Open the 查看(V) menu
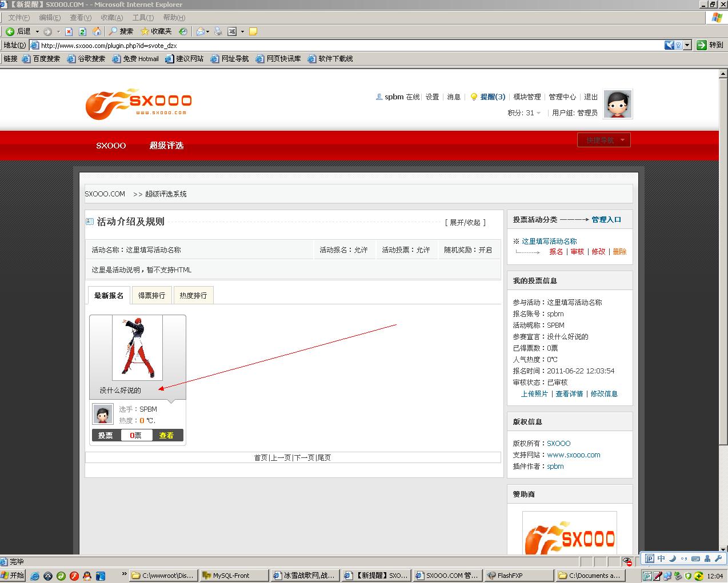 (81, 18)
